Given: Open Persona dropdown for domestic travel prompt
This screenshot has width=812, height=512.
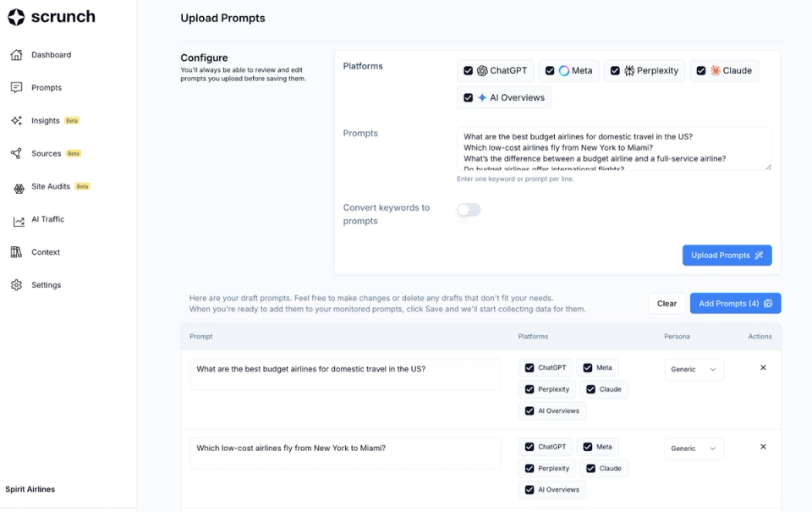Looking at the screenshot, I should click(694, 370).
